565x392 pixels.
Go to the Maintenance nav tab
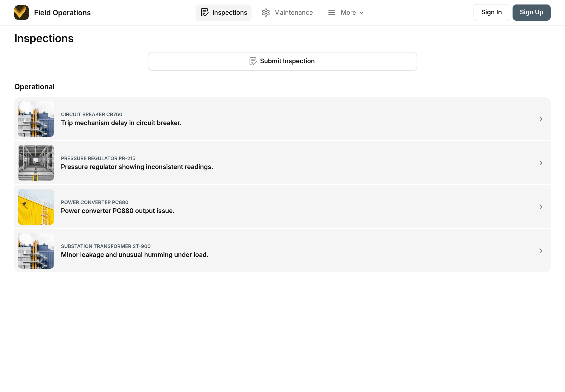287,13
